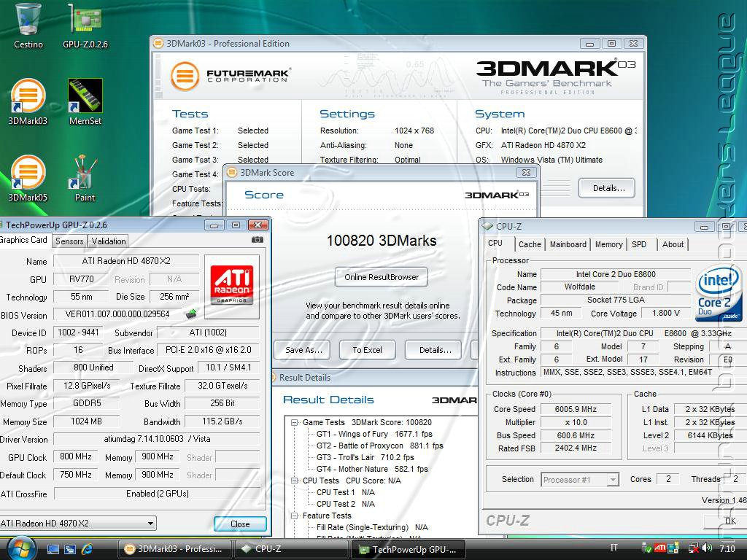The image size is (747, 560).
Task: Click the network tray icon with red X
Action: point(694,548)
